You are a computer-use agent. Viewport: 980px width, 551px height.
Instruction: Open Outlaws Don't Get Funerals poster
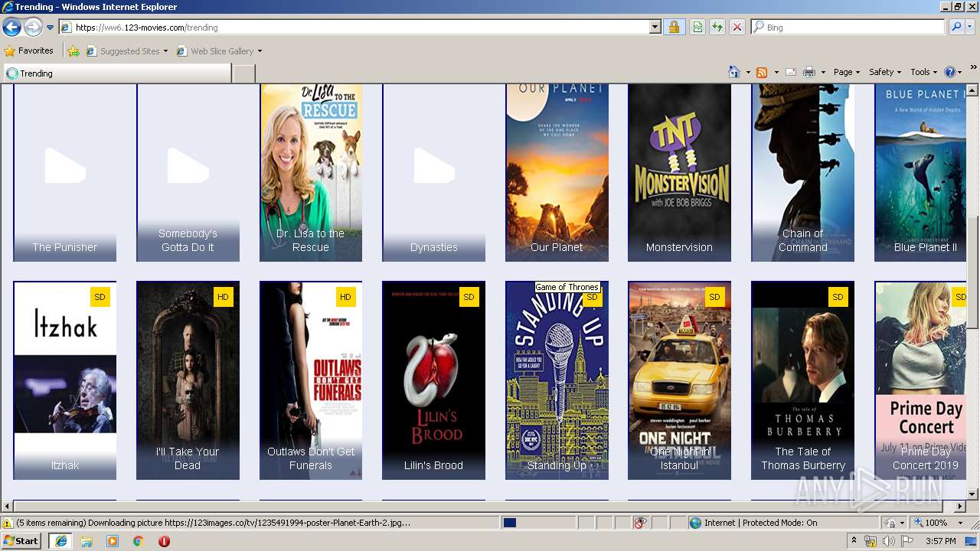pyautogui.click(x=311, y=380)
